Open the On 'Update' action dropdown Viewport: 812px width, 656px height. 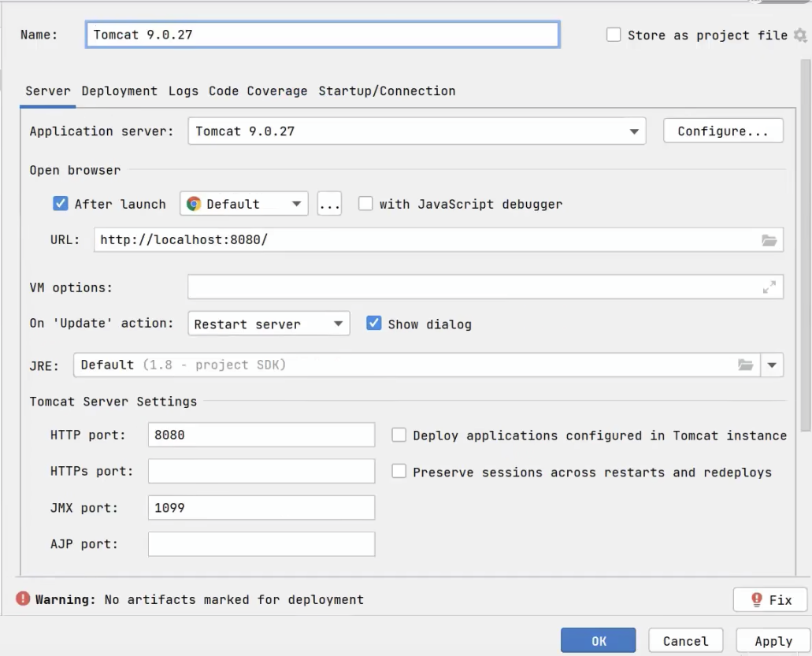(x=269, y=324)
